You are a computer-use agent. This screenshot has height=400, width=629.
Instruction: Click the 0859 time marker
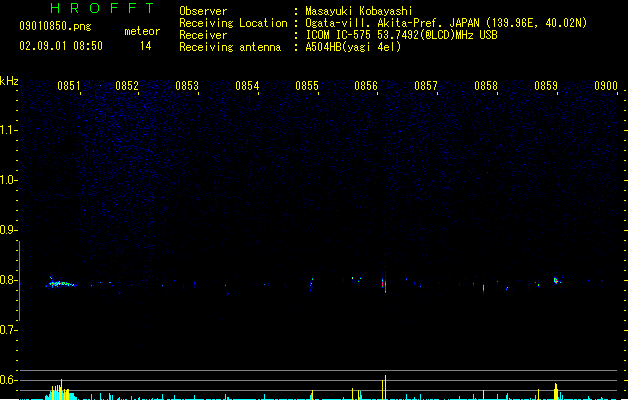pyautogui.click(x=546, y=86)
